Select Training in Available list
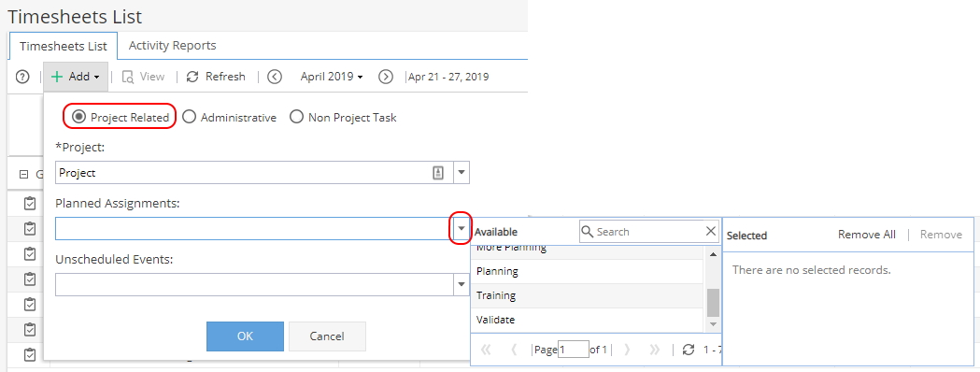 coord(588,295)
